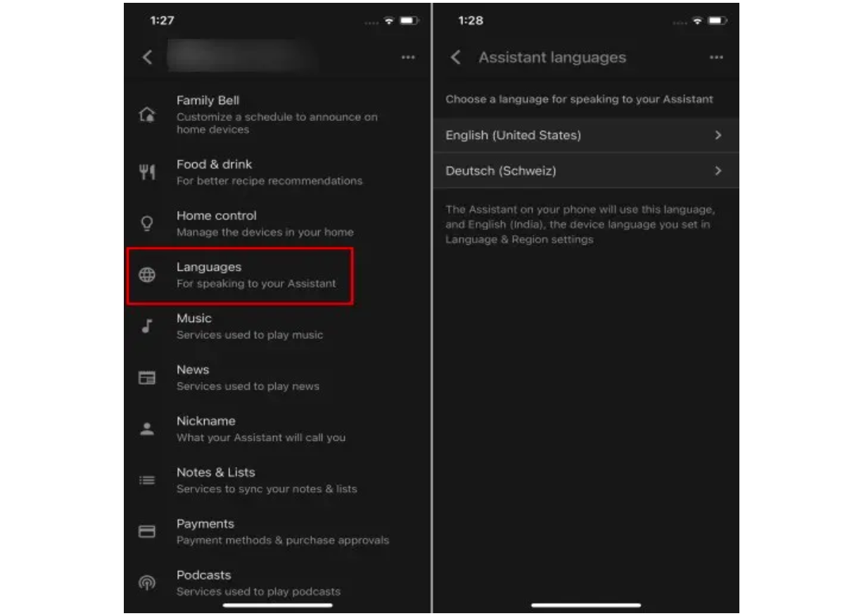Viewport: 847px width, 616px height.
Task: Expand English (United States) chevron
Action: point(718,135)
